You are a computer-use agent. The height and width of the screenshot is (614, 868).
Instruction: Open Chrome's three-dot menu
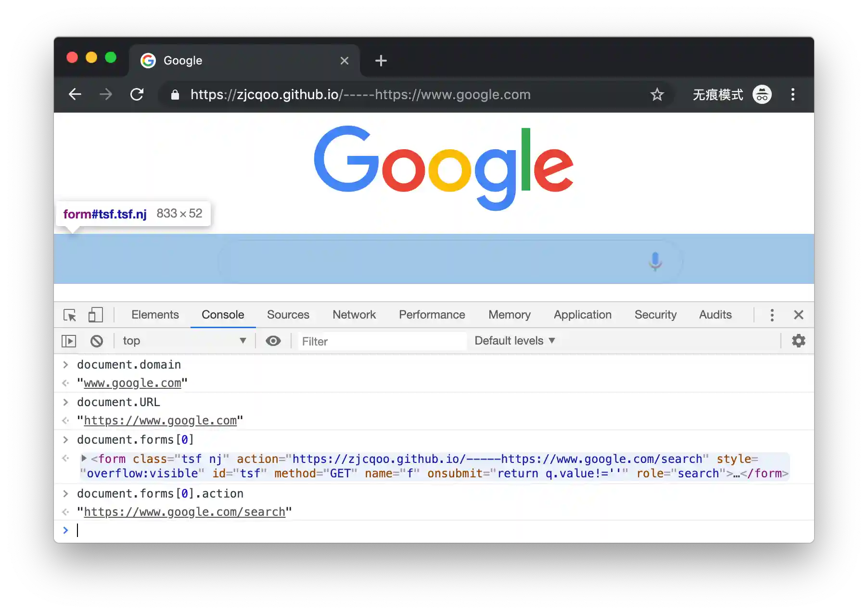tap(793, 94)
